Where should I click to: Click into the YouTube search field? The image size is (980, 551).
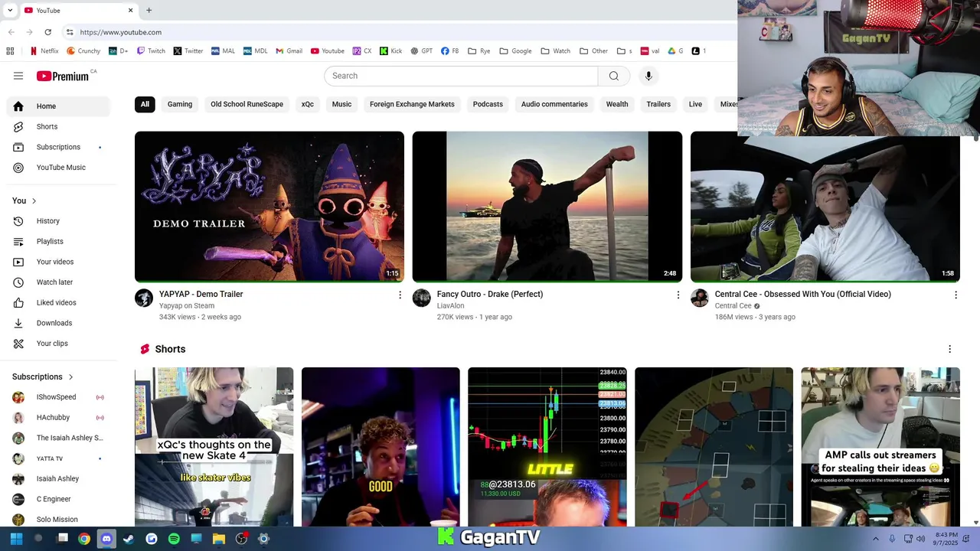point(461,76)
